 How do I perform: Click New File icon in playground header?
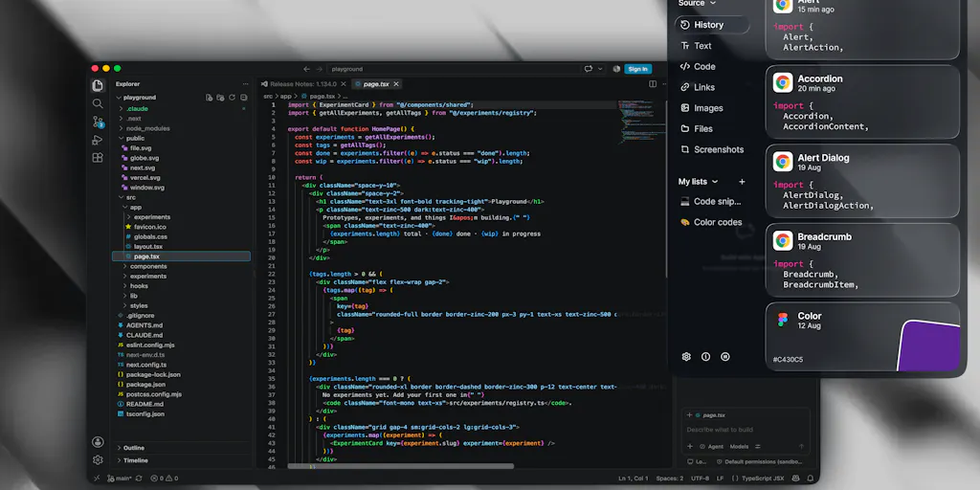(x=210, y=98)
